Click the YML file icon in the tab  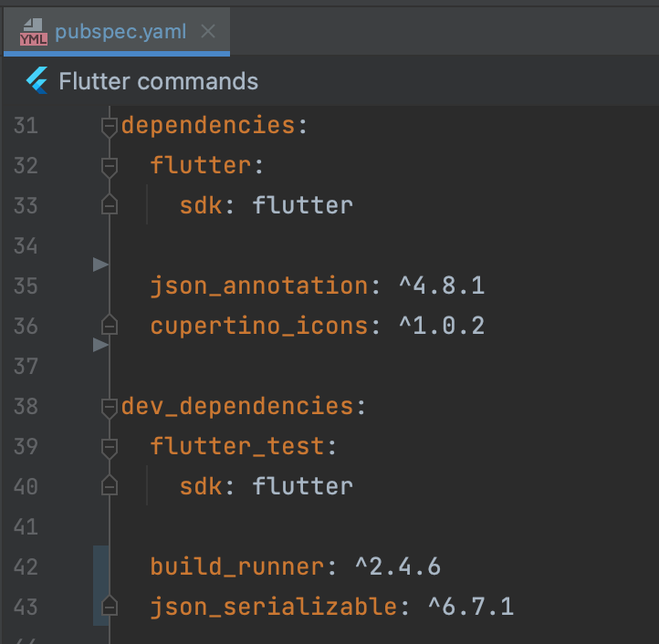pos(34,32)
